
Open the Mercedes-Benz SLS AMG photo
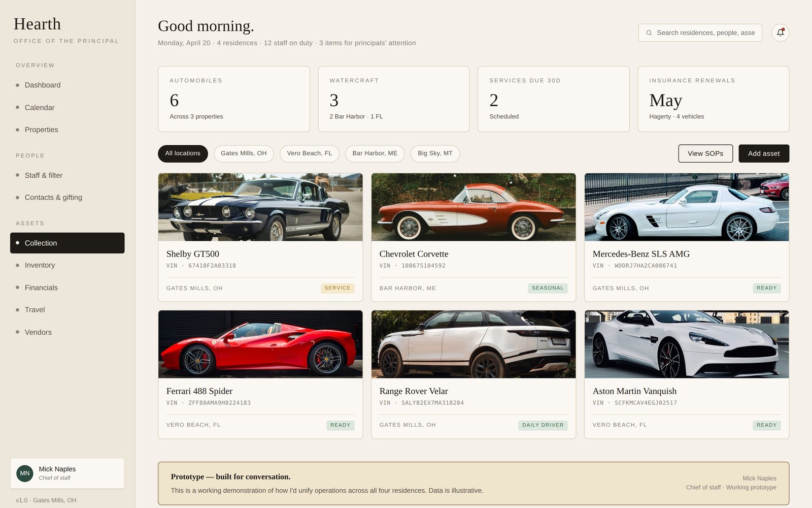(x=687, y=207)
